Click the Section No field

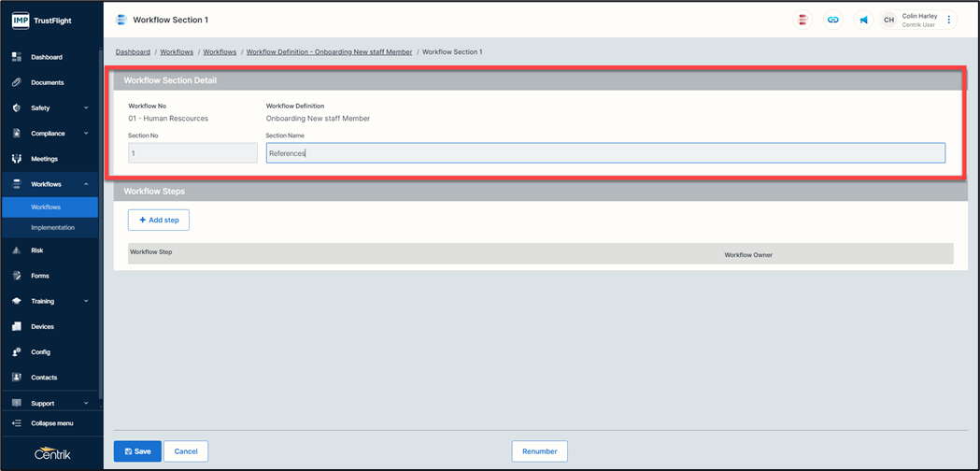192,153
